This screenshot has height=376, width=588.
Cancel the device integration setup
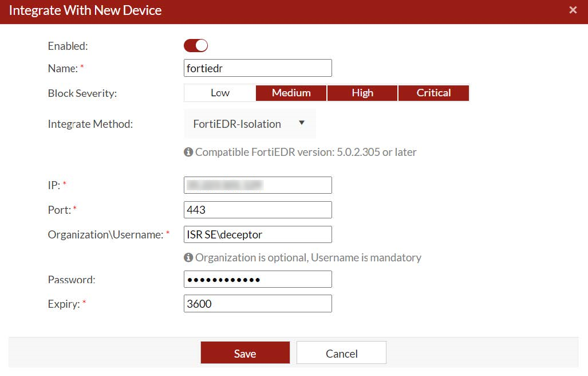click(341, 352)
